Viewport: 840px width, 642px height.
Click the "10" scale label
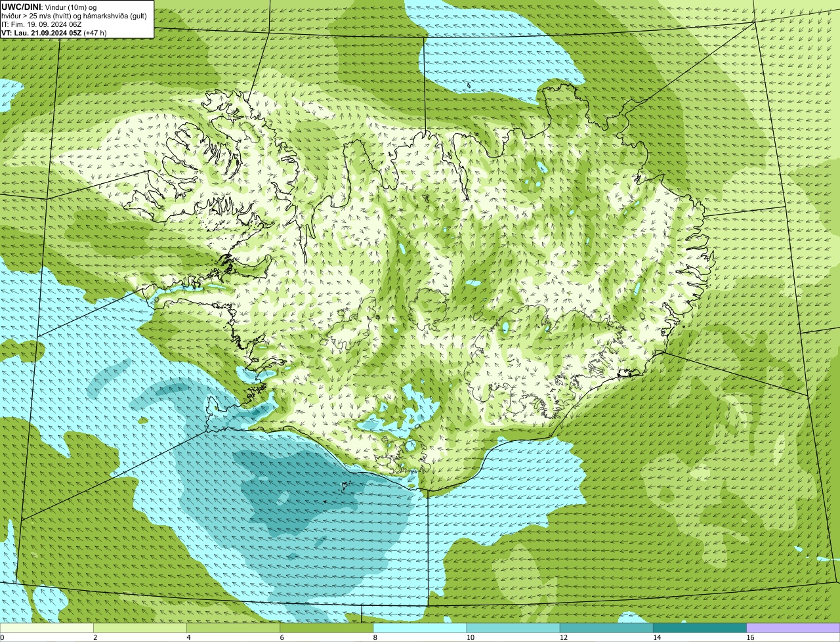point(470,637)
